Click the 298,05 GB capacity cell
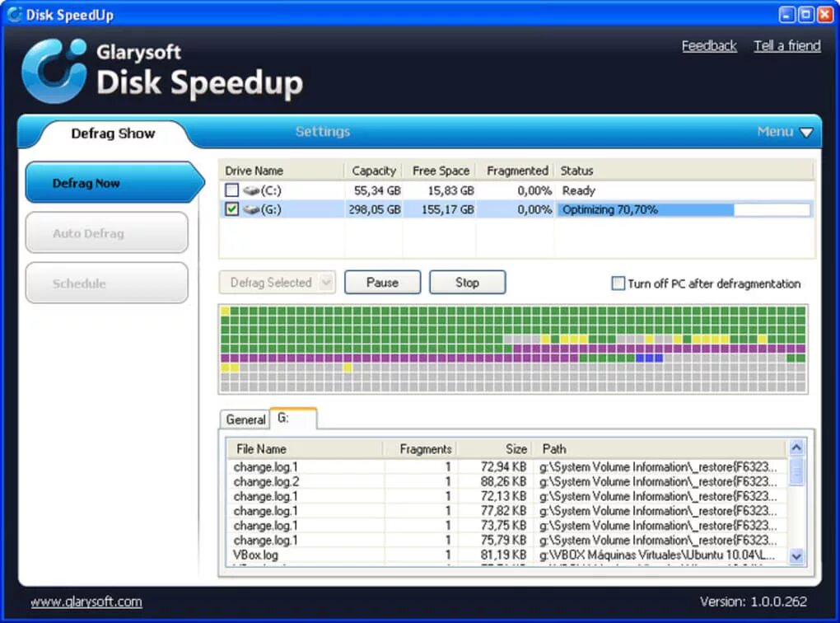Image resolution: width=840 pixels, height=623 pixels. click(x=375, y=209)
